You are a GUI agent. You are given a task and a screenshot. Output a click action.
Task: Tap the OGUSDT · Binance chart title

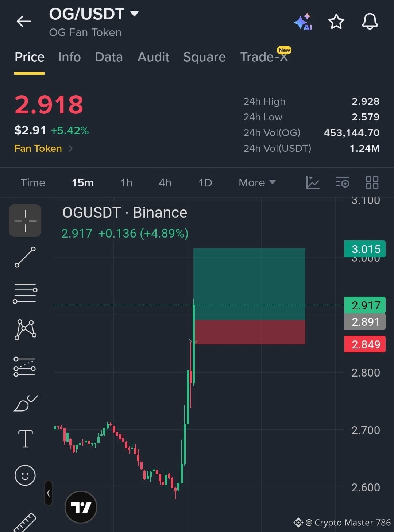click(125, 213)
